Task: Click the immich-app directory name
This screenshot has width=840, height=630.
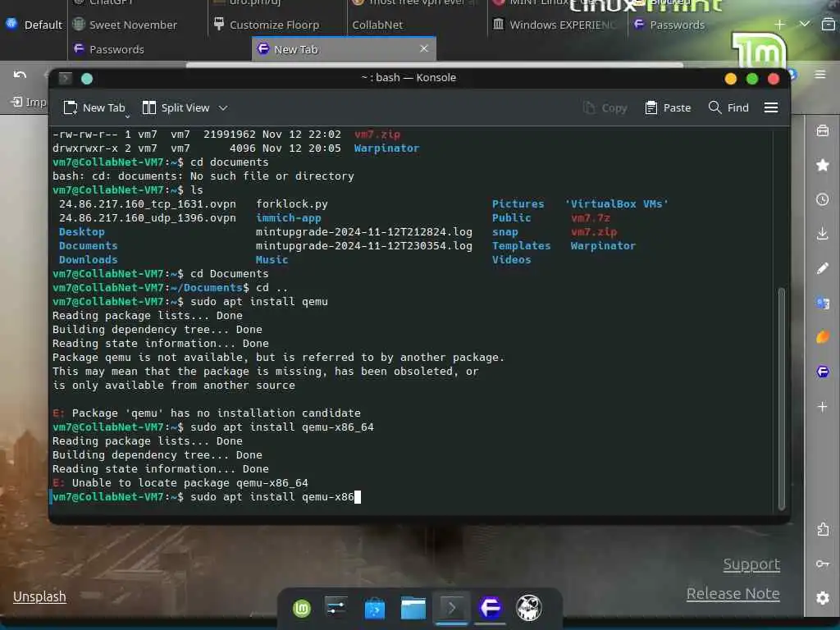Action: [288, 218]
